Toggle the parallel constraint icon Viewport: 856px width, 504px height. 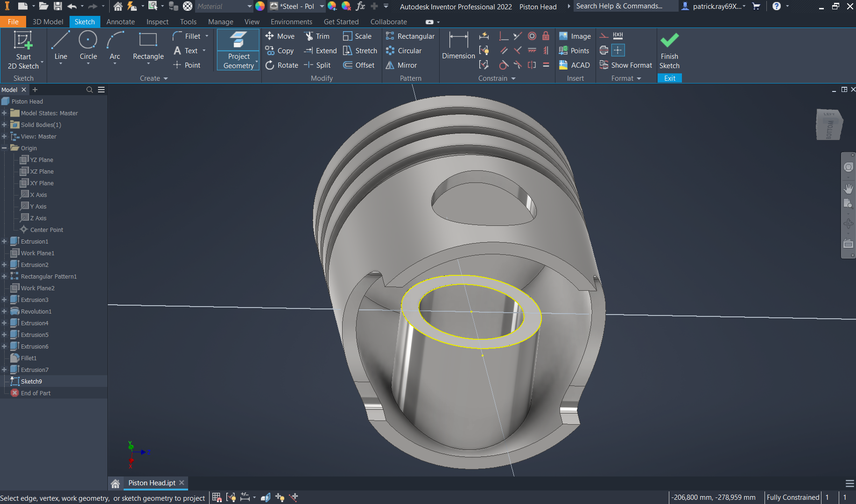(x=504, y=50)
